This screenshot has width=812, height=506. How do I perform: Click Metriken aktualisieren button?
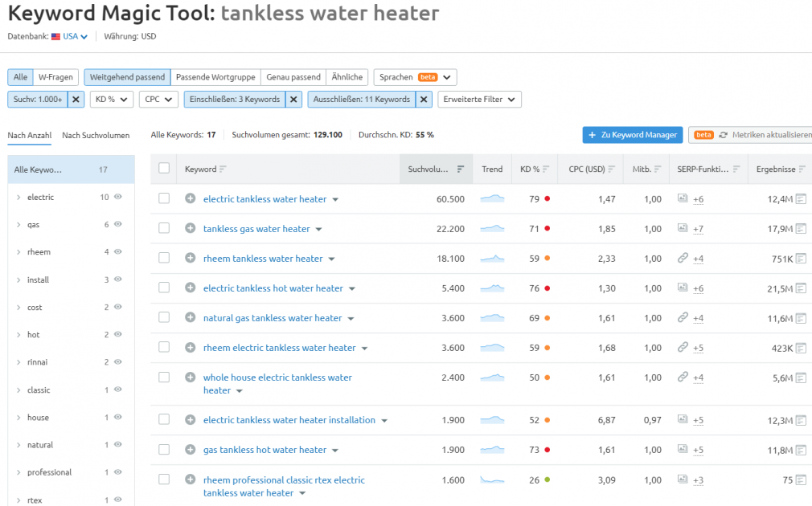pos(750,135)
